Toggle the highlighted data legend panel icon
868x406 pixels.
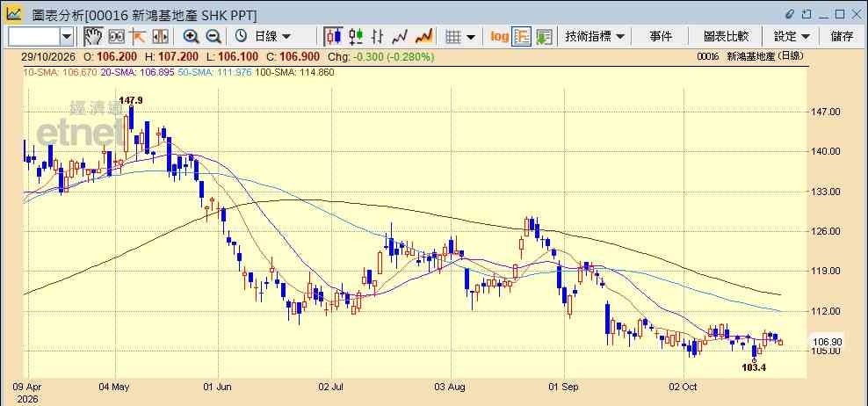pos(522,37)
